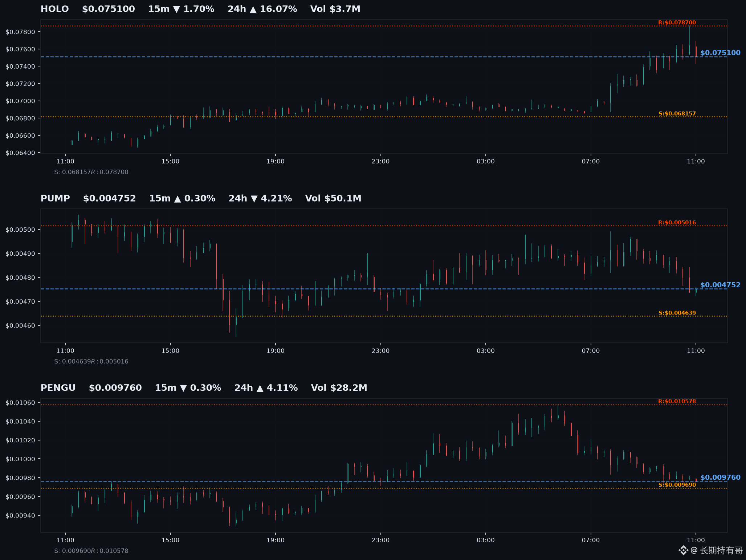Click the $0.00460 y-axis label
Screen dimensions: 746x560
[x=20, y=325]
